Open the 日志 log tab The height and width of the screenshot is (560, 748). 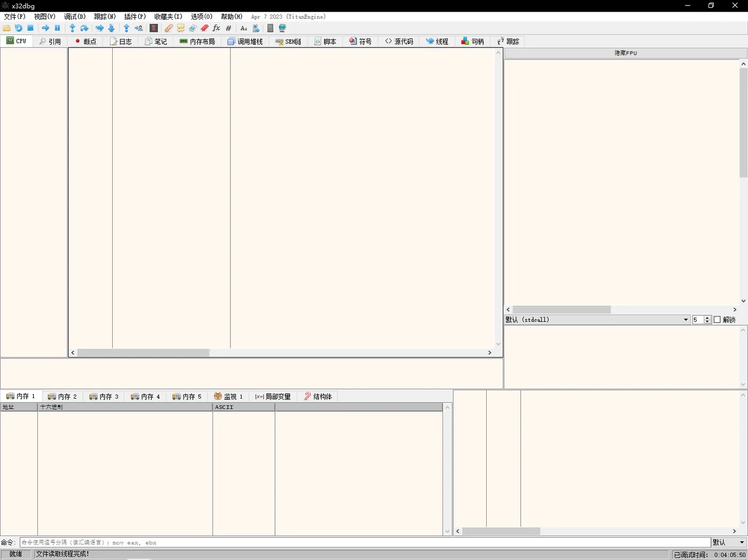click(121, 41)
